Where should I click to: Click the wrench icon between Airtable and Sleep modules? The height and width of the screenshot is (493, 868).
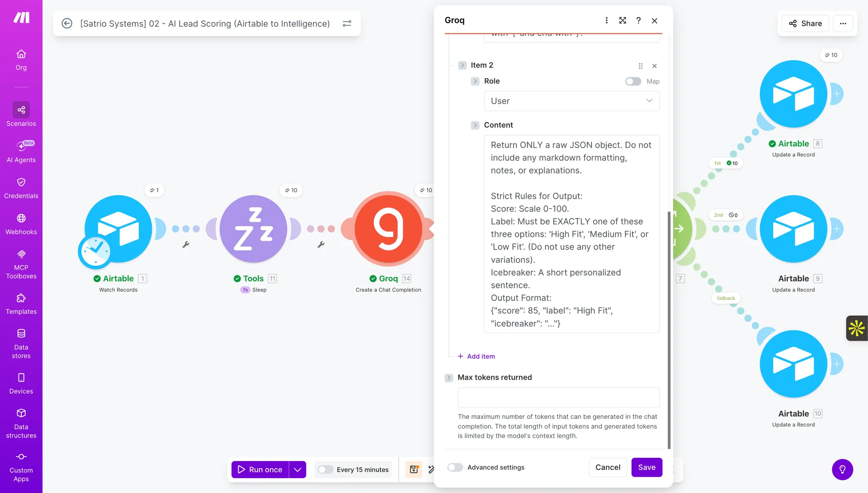pyautogui.click(x=186, y=244)
